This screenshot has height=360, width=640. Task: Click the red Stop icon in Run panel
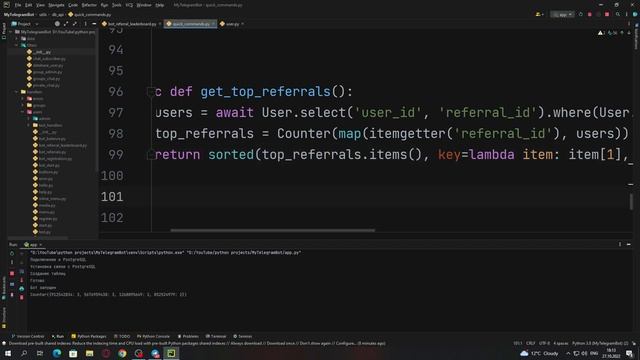click(x=12, y=273)
